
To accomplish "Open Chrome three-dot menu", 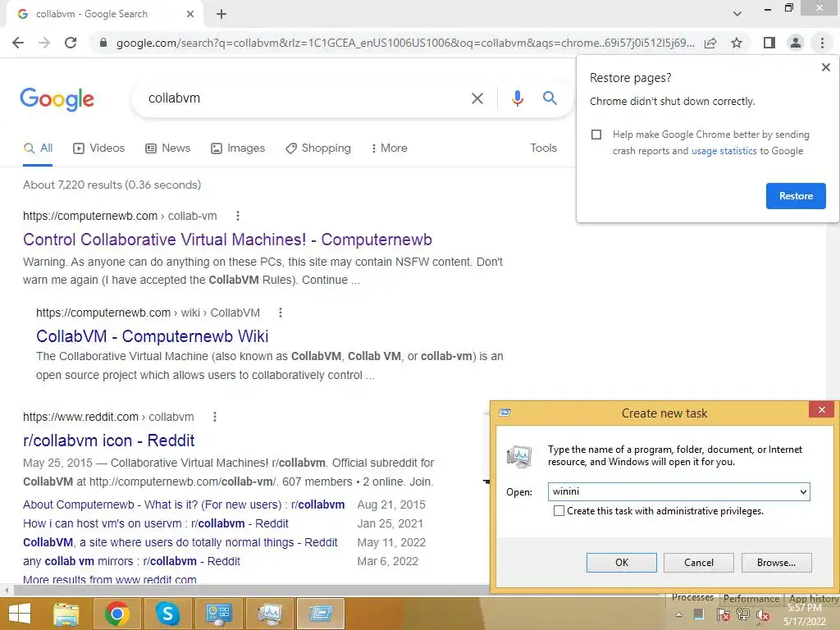I will click(x=822, y=43).
